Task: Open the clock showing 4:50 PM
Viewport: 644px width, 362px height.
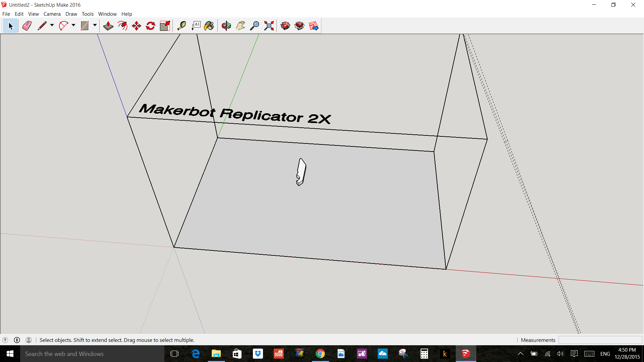Action: click(627, 354)
